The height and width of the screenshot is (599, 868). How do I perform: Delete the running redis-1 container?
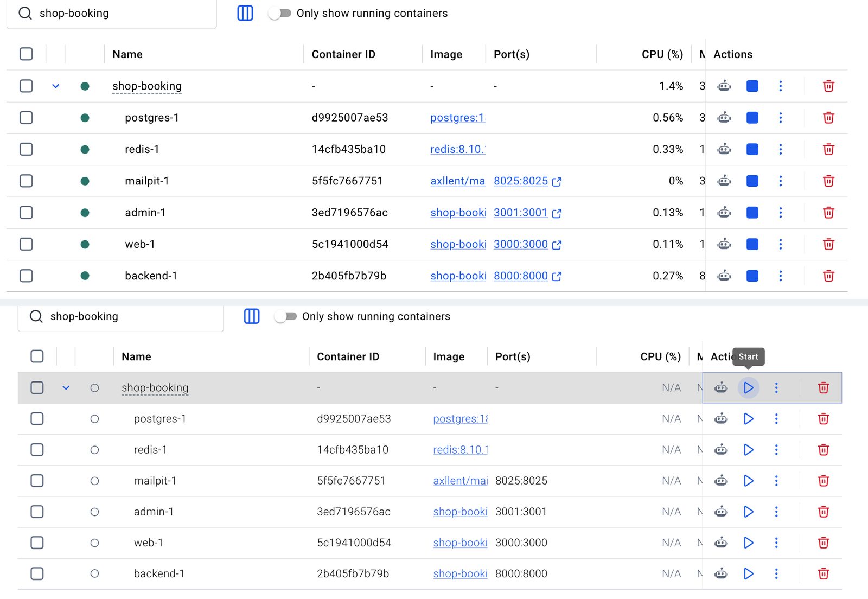coord(828,149)
